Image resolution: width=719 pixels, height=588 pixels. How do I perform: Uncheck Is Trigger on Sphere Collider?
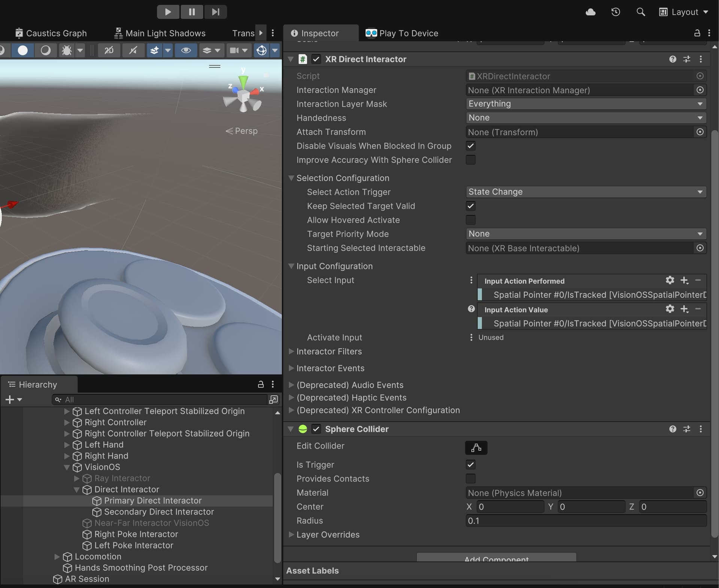coord(471,464)
